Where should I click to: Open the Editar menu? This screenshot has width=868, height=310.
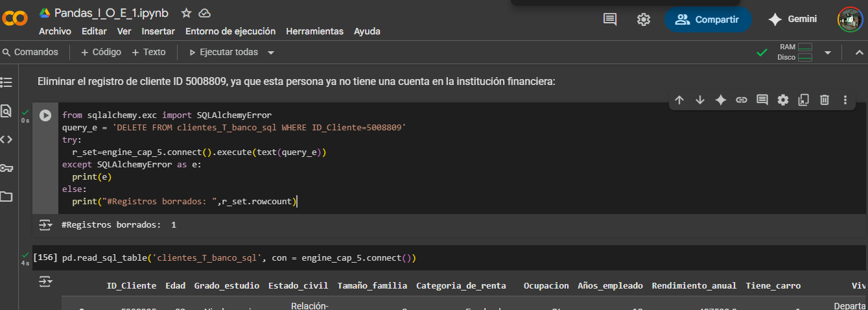(94, 31)
